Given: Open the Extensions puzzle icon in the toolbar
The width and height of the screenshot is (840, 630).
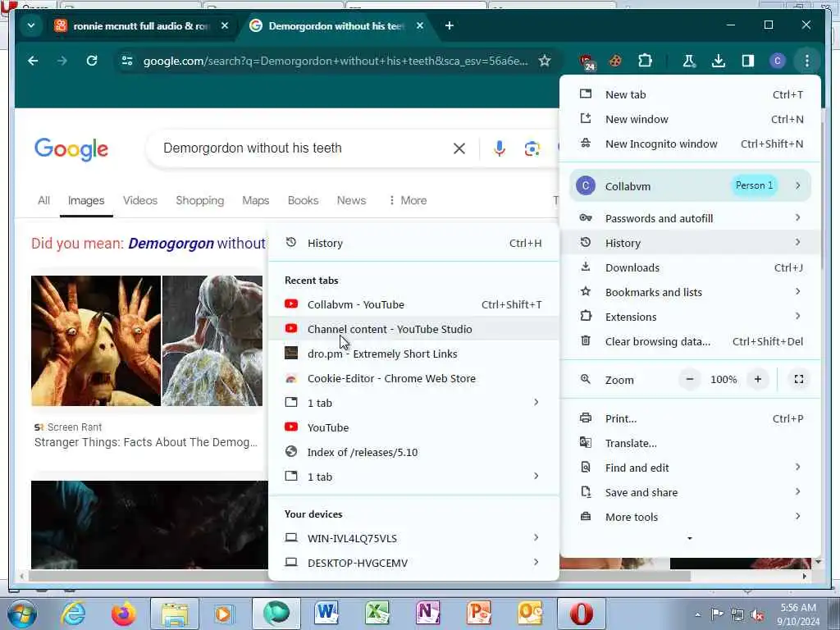Looking at the screenshot, I should (645, 61).
